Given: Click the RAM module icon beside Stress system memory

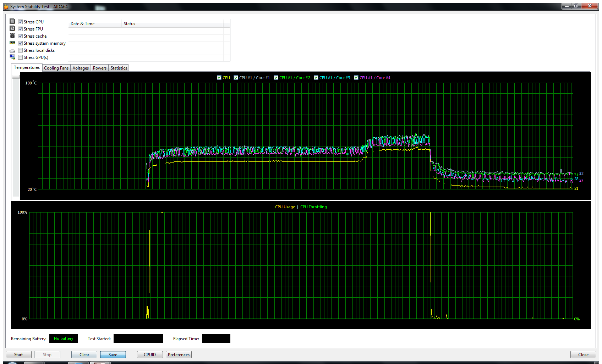Looking at the screenshot, I should point(12,43).
